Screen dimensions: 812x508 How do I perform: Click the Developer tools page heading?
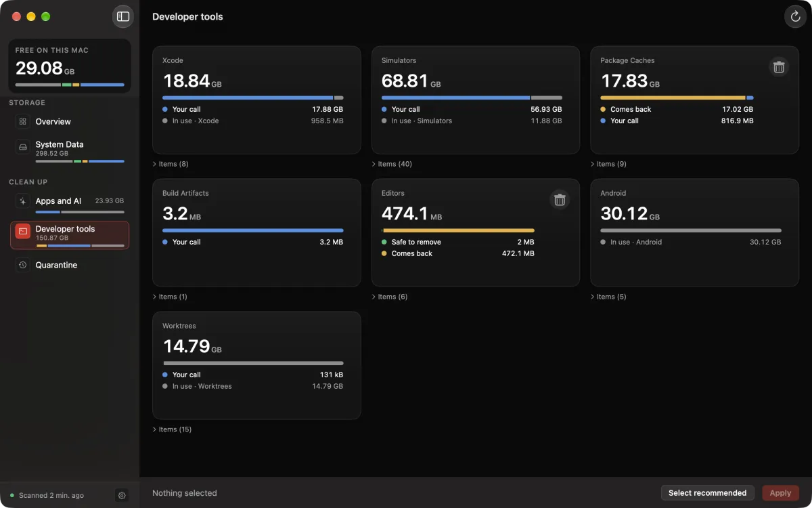tap(187, 16)
